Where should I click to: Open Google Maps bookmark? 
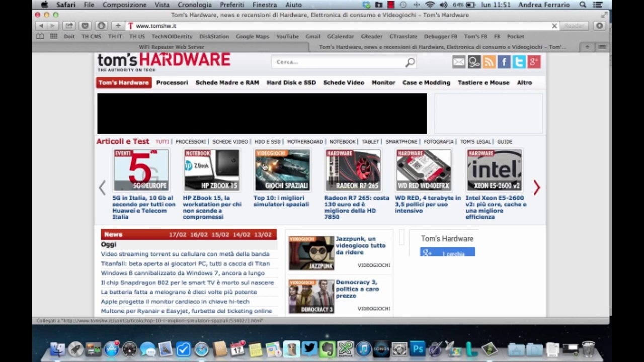(x=252, y=36)
